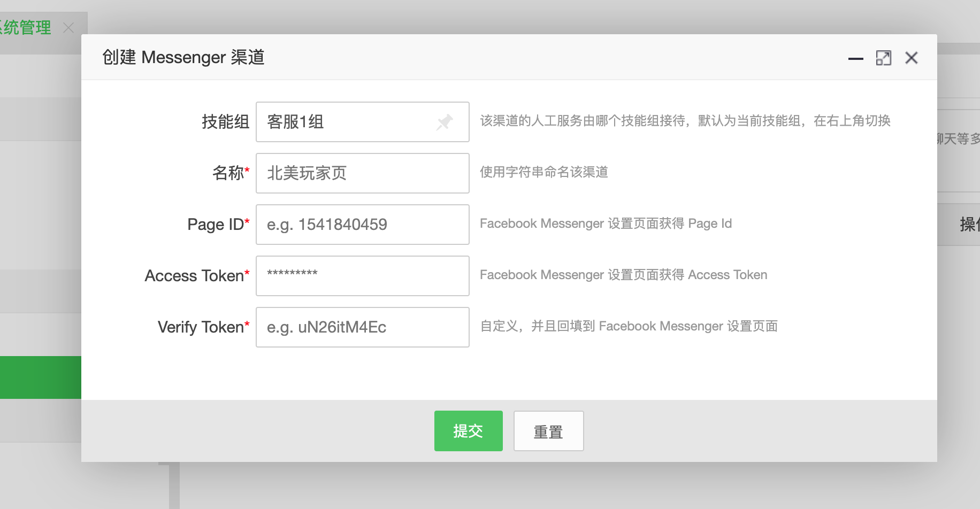Click hint 自定义，并且回填到 Facebook Messenger
The image size is (980, 509).
pos(629,326)
